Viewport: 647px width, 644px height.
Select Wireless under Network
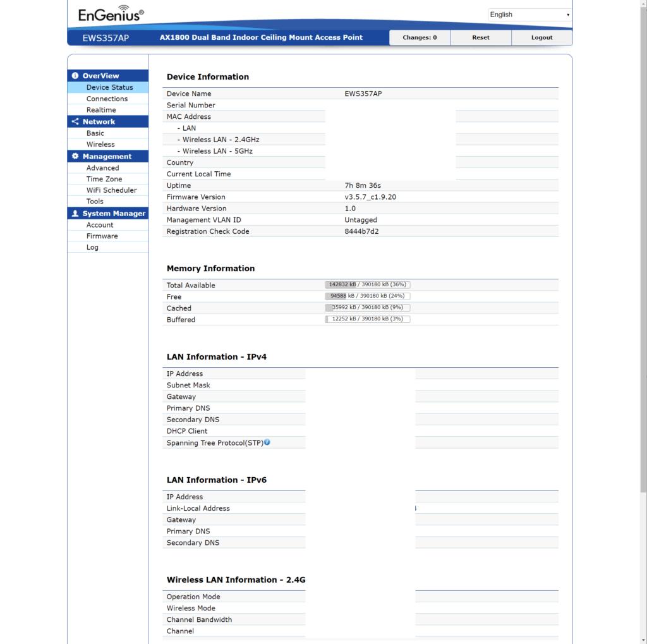click(100, 145)
